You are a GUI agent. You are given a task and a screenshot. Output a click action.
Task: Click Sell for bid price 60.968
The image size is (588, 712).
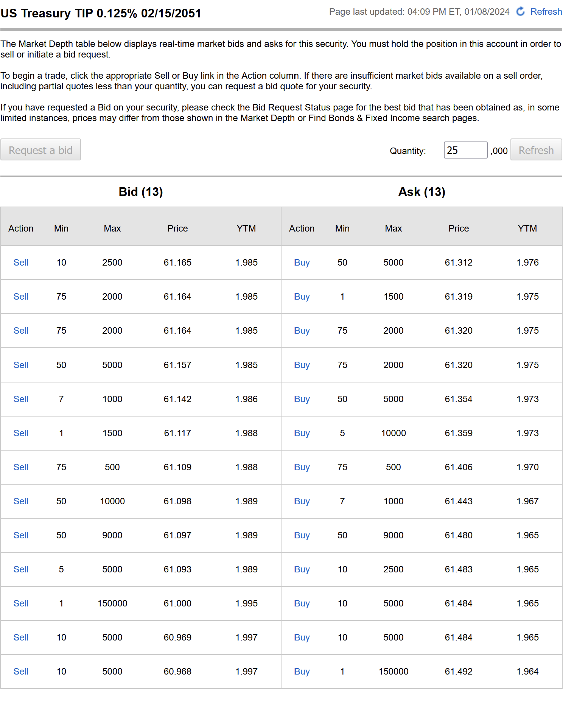click(x=21, y=672)
